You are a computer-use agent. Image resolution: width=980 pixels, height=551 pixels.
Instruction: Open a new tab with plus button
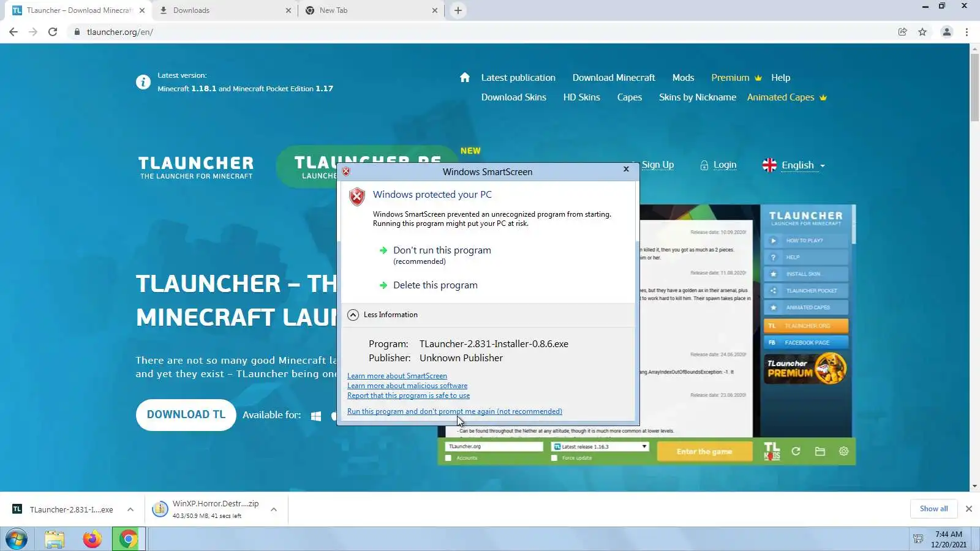[458, 10]
